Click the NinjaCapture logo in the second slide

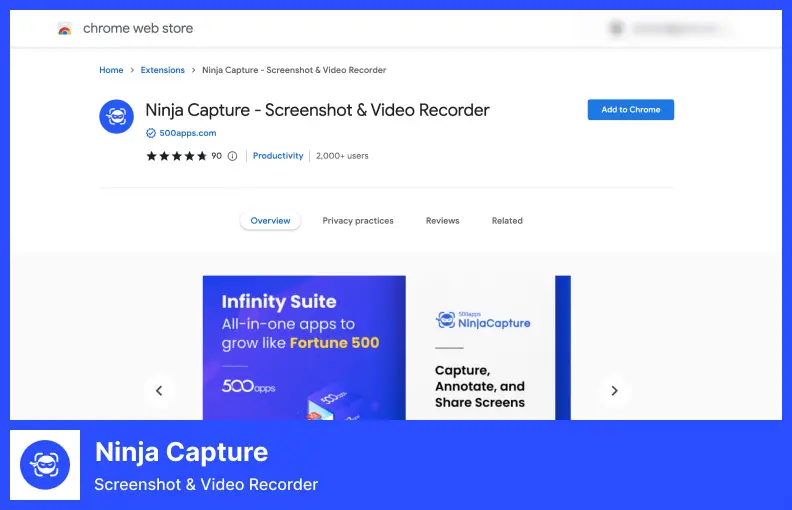pyautogui.click(x=483, y=320)
